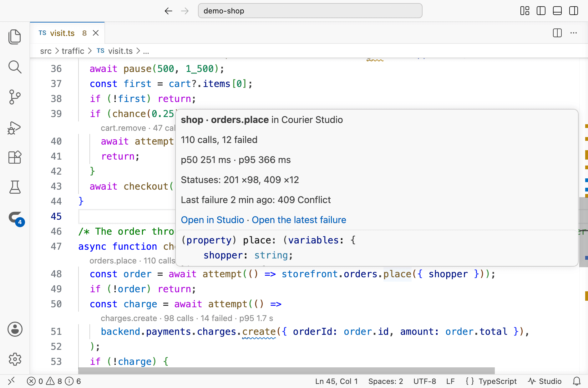Click the Studio status bar item

(x=545, y=381)
